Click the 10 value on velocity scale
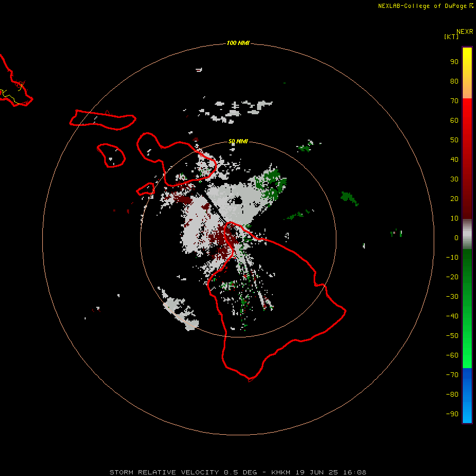The image size is (476, 476). coord(454,218)
